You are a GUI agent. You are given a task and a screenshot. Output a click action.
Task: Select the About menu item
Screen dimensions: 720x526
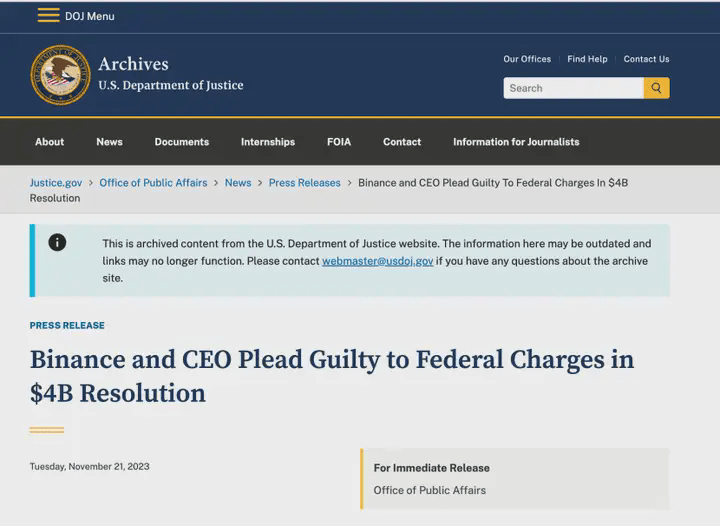tap(49, 142)
